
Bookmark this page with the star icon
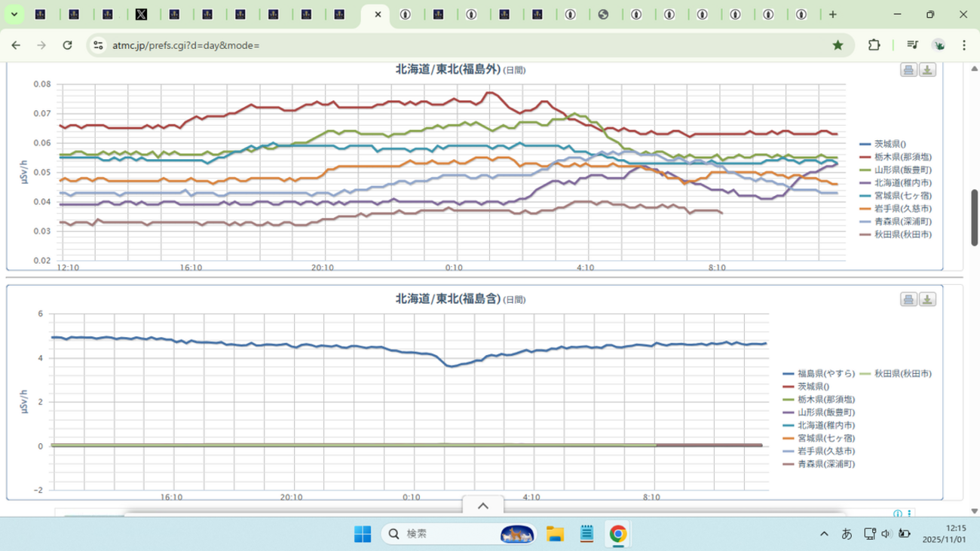838,45
